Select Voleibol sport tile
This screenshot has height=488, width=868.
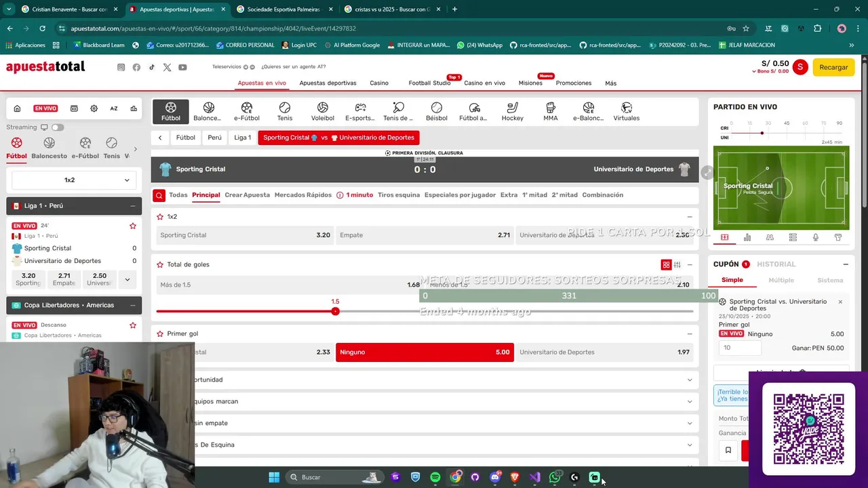click(323, 112)
